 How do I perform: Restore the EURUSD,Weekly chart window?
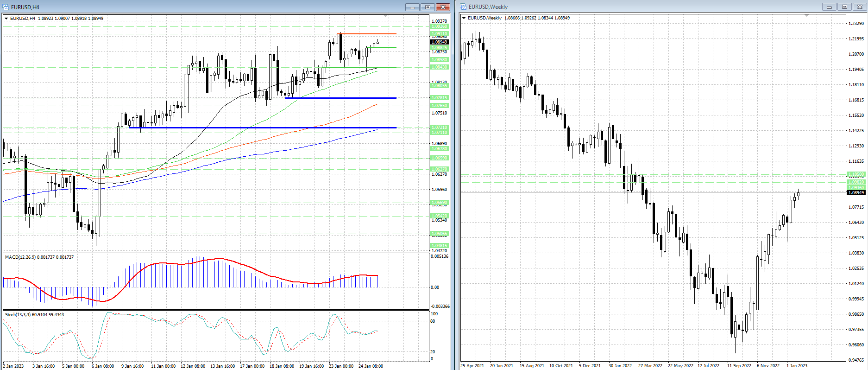(844, 7)
